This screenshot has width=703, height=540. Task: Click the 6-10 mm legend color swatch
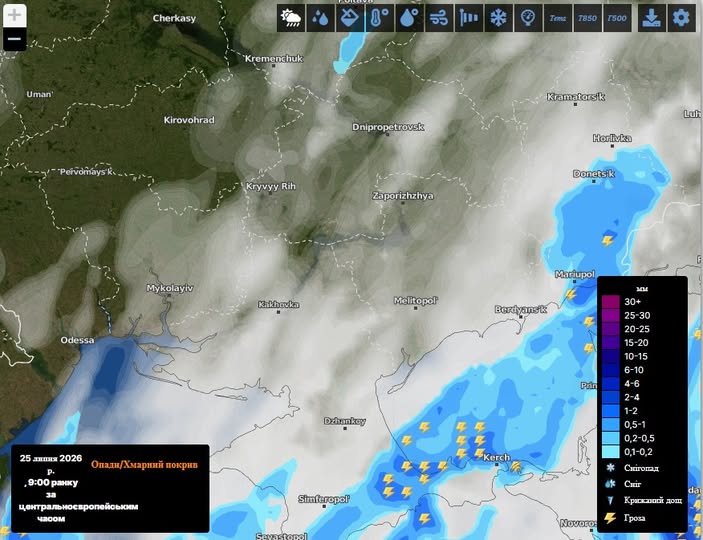[610, 370]
